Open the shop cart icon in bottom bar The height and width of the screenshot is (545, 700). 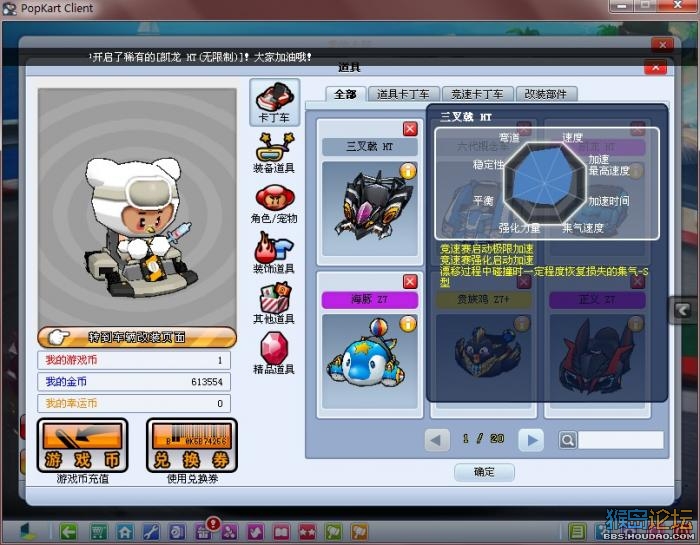click(98, 532)
